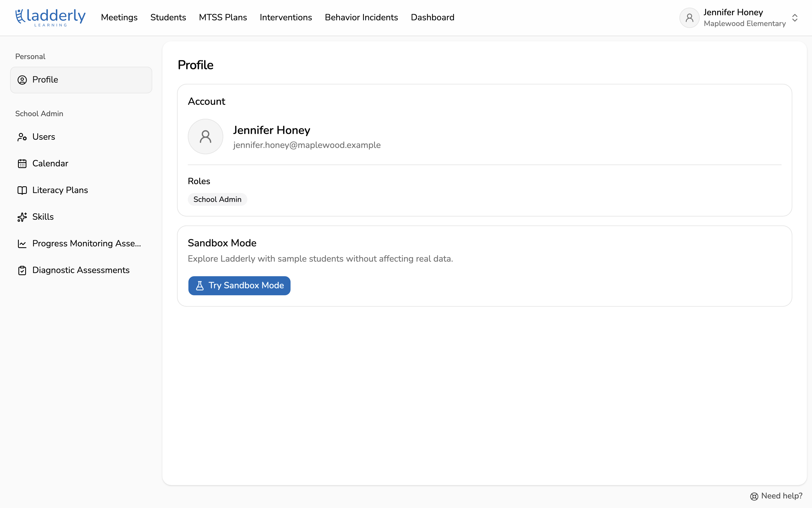This screenshot has width=812, height=508.
Task: Click the Users gear-person icon
Action: click(x=22, y=137)
